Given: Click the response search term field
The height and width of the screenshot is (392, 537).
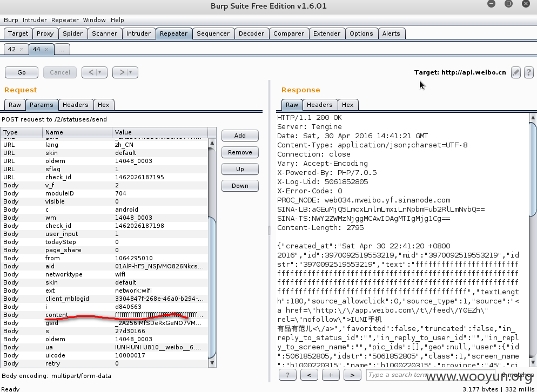Looking at the screenshot, I should (431, 375).
